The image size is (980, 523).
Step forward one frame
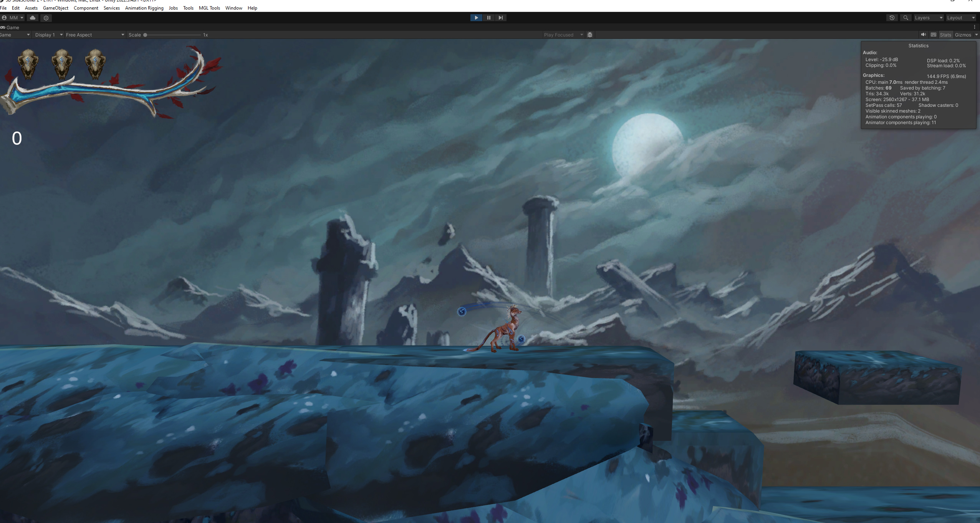click(x=500, y=18)
